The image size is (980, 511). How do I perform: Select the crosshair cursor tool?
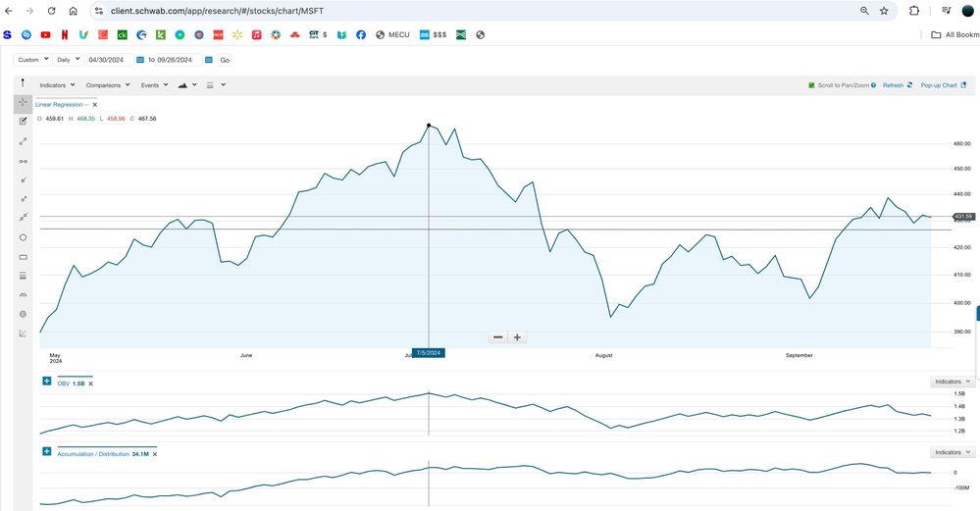(x=24, y=103)
